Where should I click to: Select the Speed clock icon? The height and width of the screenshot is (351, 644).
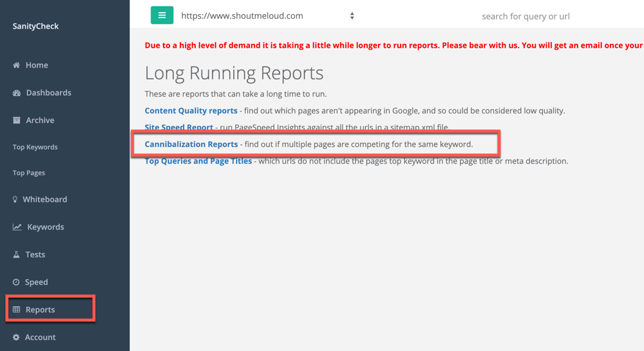16,282
